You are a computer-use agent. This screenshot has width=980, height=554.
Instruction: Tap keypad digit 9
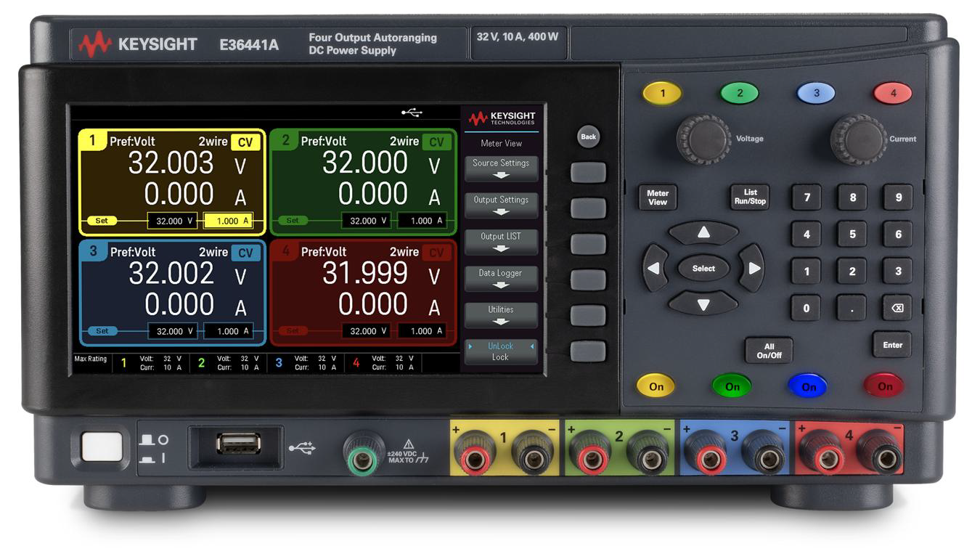pyautogui.click(x=898, y=197)
